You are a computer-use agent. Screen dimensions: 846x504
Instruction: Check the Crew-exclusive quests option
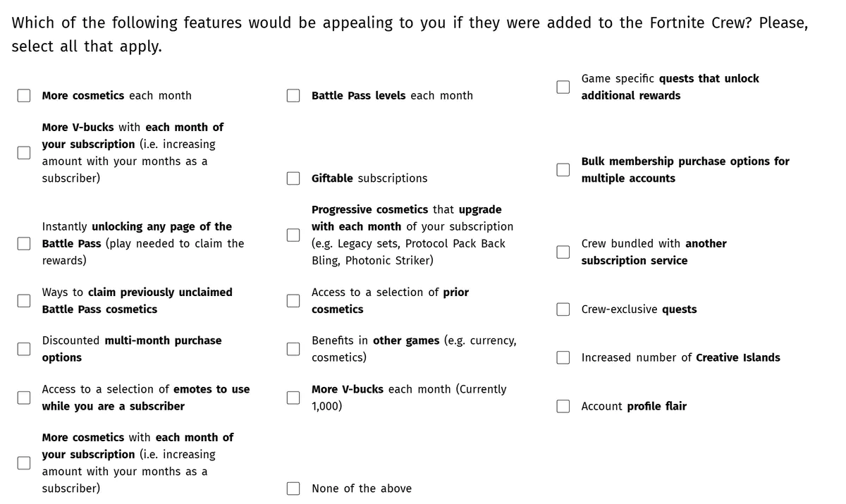[563, 309]
